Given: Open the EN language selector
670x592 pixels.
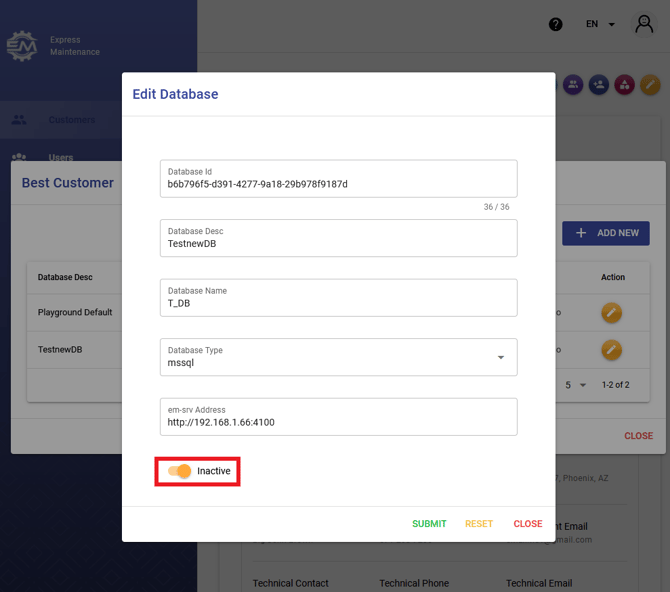Looking at the screenshot, I should coord(600,24).
